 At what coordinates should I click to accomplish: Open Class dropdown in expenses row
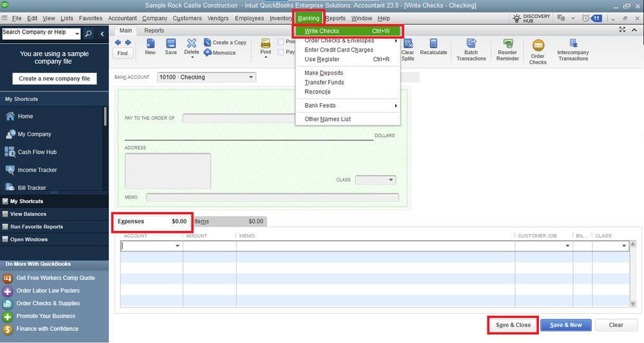(624, 246)
